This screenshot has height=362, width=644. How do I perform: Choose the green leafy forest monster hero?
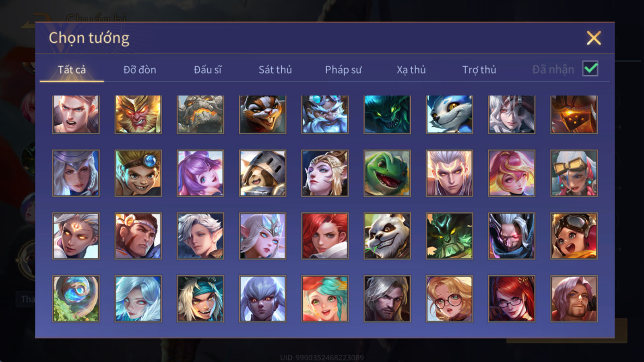pyautogui.click(x=450, y=236)
